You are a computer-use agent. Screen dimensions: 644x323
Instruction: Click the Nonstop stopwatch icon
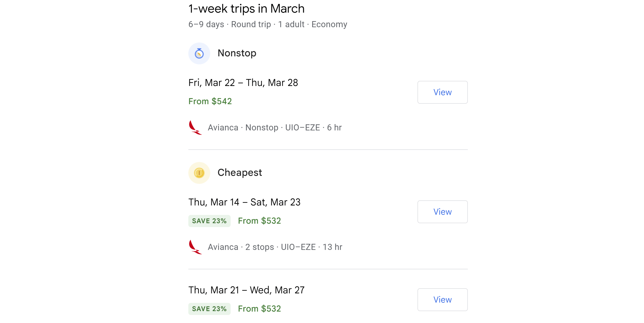(x=199, y=53)
